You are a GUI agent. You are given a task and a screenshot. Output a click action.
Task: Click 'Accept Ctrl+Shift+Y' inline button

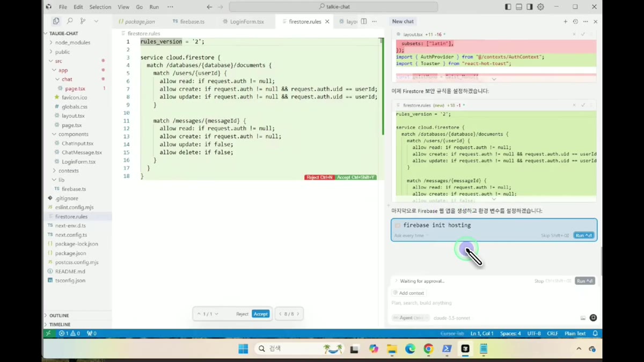[x=356, y=178]
